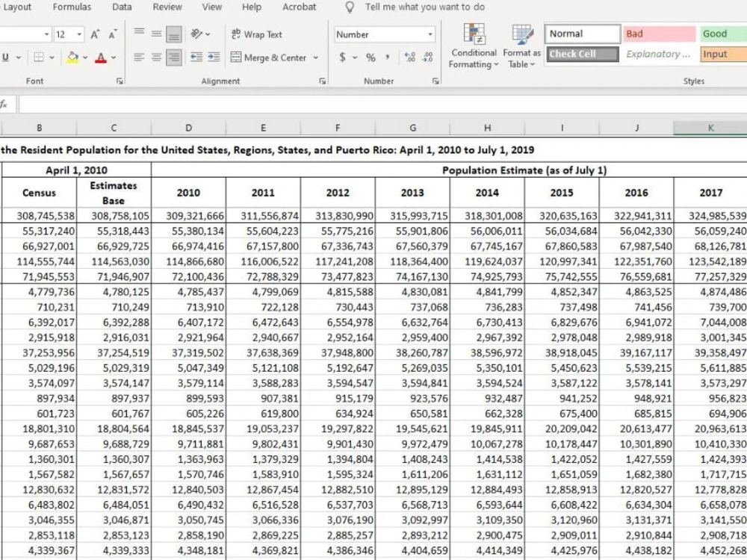Apply bottom vertical alignment

coord(174,34)
